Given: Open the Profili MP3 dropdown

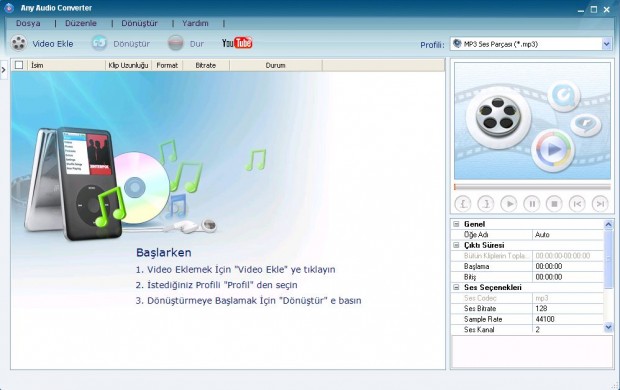Looking at the screenshot, I should (x=607, y=44).
